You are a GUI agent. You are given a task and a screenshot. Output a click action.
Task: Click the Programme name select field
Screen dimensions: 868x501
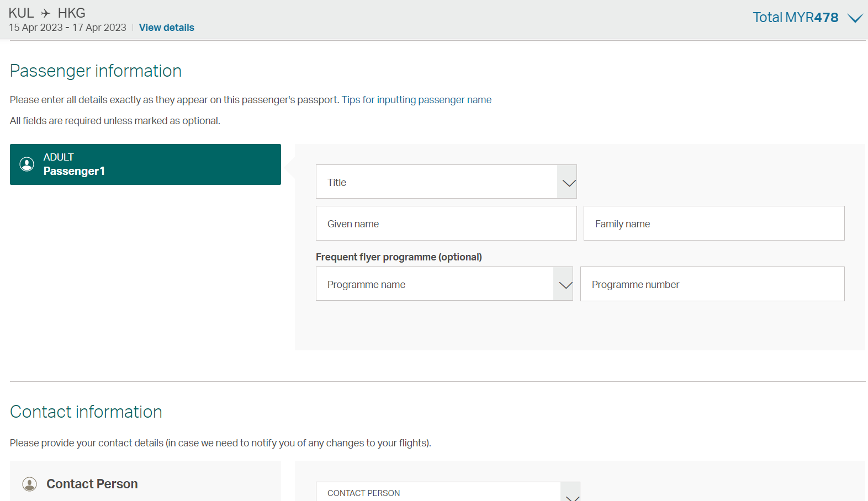click(x=444, y=284)
